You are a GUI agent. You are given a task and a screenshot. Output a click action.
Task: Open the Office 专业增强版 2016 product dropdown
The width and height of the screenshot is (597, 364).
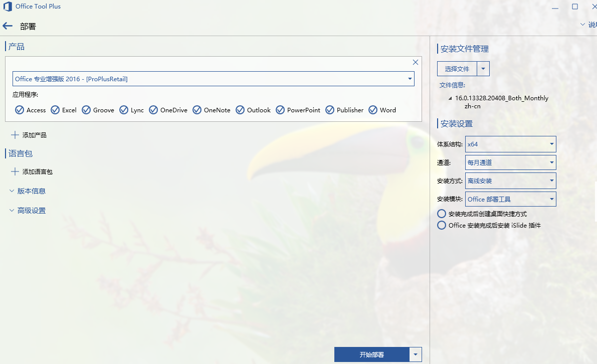214,79
